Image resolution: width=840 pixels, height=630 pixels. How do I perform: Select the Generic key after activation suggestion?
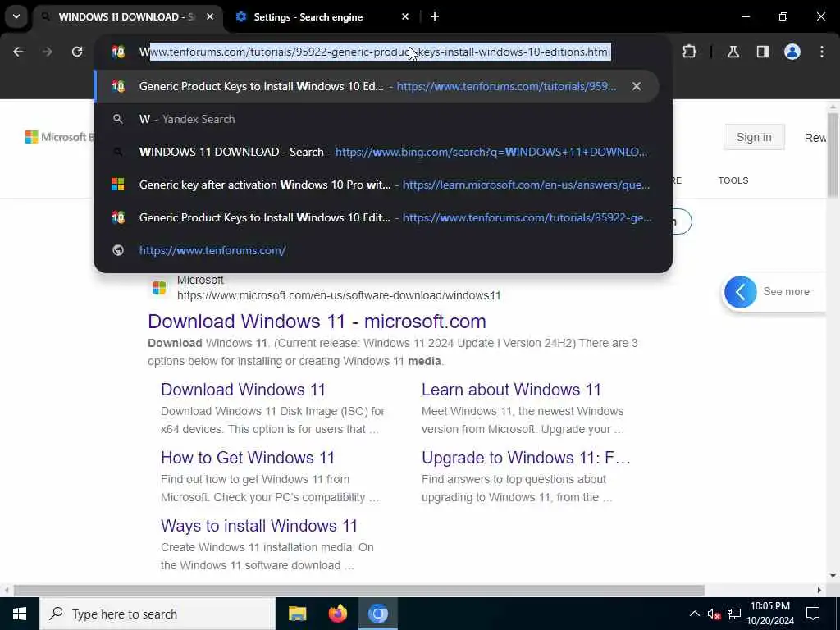point(382,185)
